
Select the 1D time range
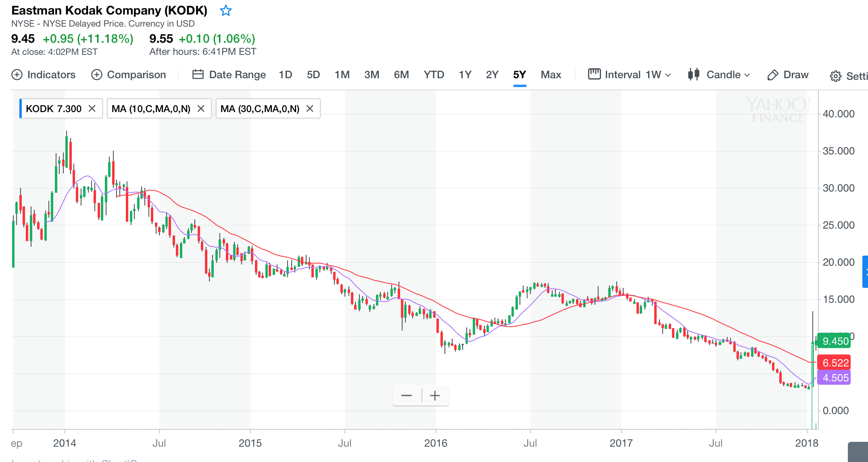pos(286,75)
